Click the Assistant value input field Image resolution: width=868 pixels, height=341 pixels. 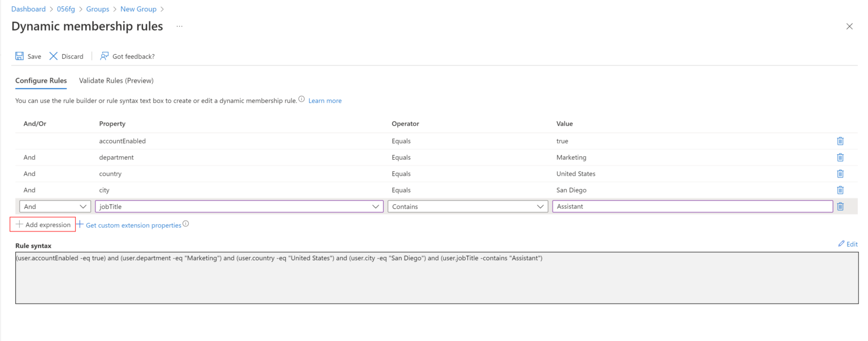692,206
